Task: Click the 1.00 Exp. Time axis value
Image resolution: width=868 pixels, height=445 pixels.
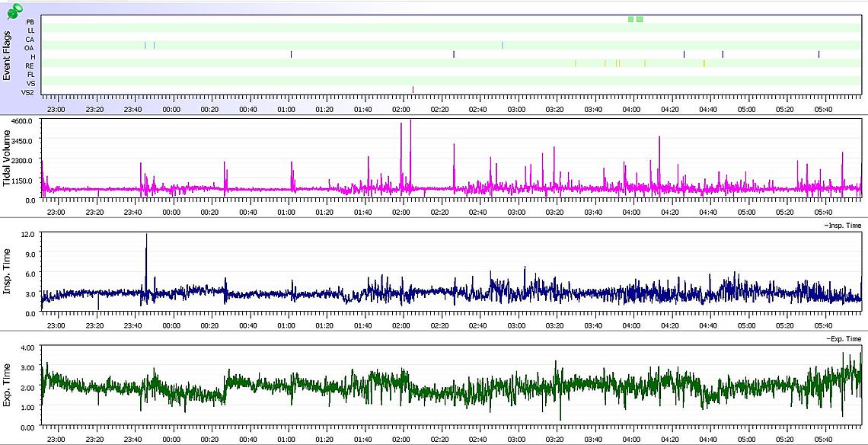Action: coord(28,408)
